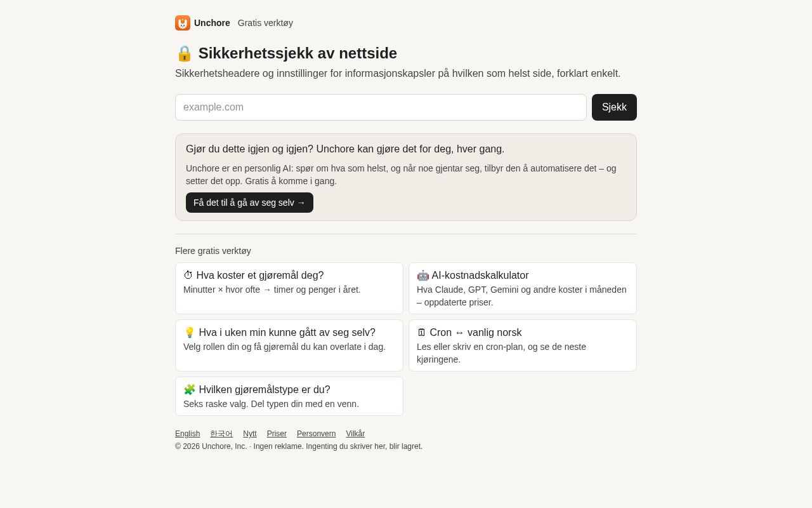The width and height of the screenshot is (812, 508).
Task: Click the lightbulb icon on the weekly tasks card
Action: (190, 333)
